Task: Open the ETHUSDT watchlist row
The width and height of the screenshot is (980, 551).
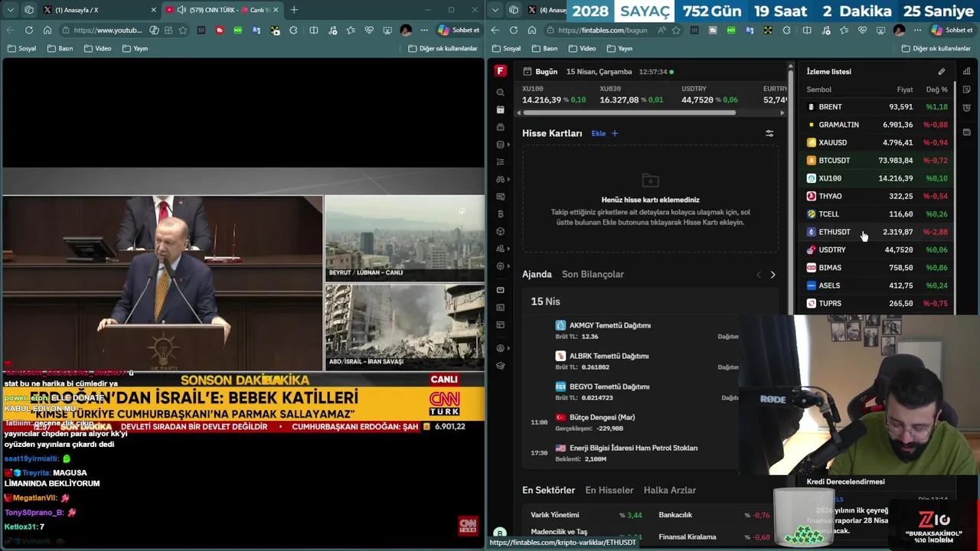Action: [877, 232]
